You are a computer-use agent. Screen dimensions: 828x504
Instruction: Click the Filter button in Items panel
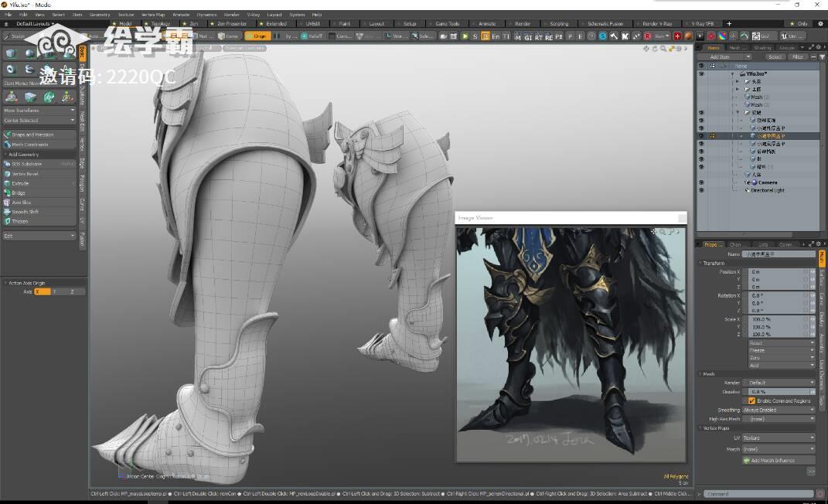point(798,57)
